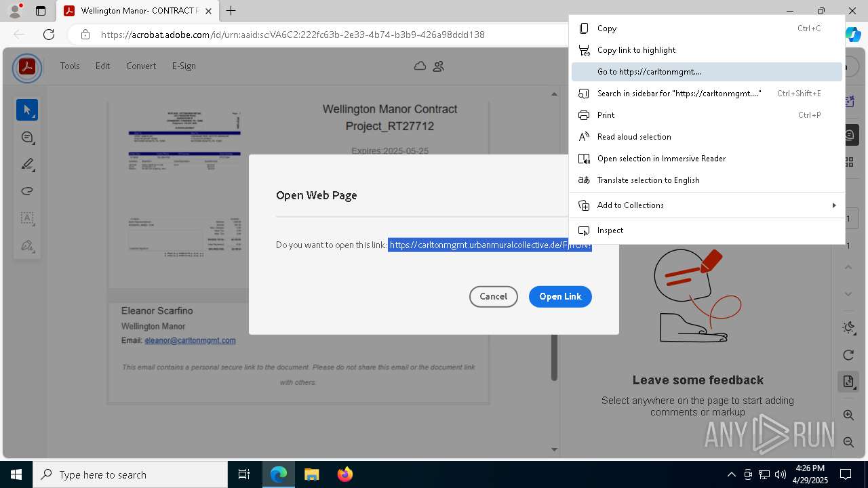Viewport: 868px width, 488px height.
Task: Click the Eleanor Scarfino signature name
Action: click(x=157, y=310)
